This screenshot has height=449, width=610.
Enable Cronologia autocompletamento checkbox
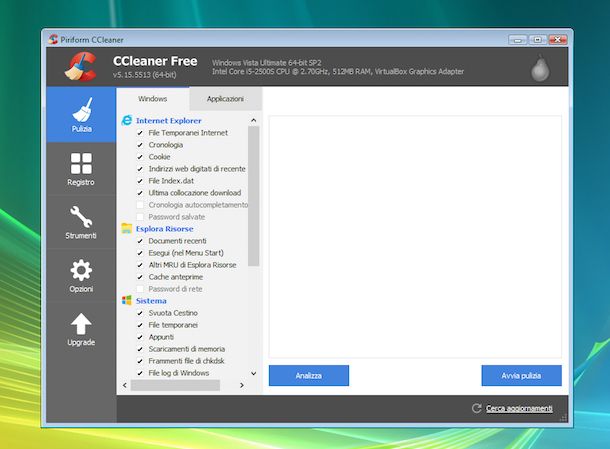(140, 205)
